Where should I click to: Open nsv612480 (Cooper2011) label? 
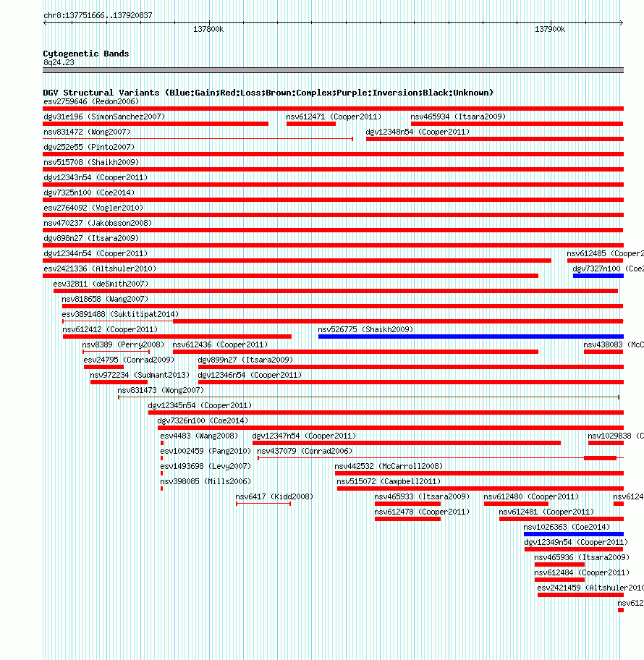tap(531, 496)
